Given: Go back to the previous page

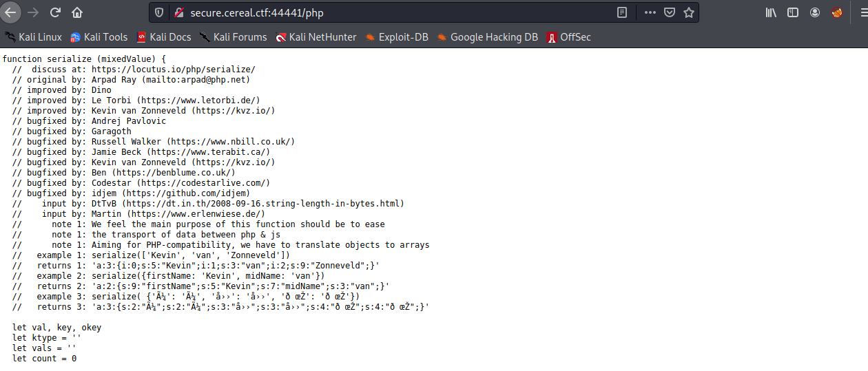Looking at the screenshot, I should (x=10, y=12).
